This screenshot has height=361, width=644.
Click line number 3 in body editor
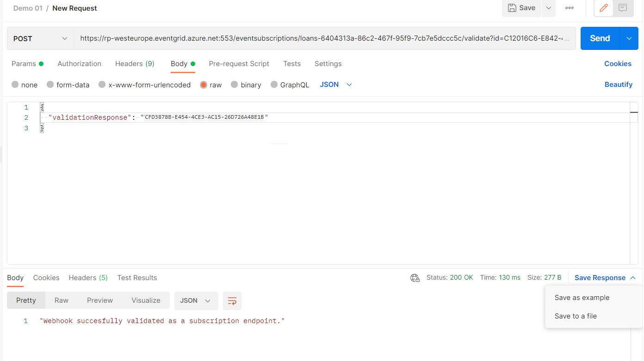26,128
